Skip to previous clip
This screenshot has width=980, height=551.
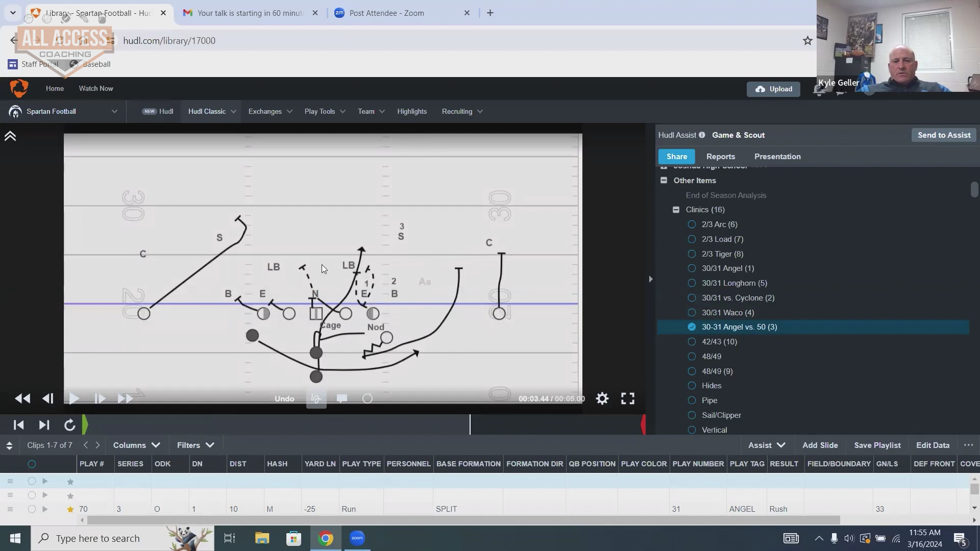tap(18, 425)
